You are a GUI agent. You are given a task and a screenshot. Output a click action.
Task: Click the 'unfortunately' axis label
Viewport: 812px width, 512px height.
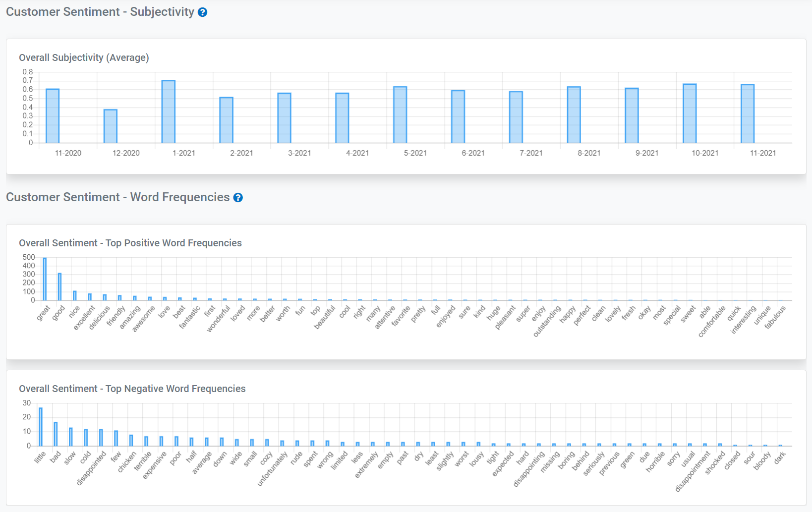[x=273, y=468]
